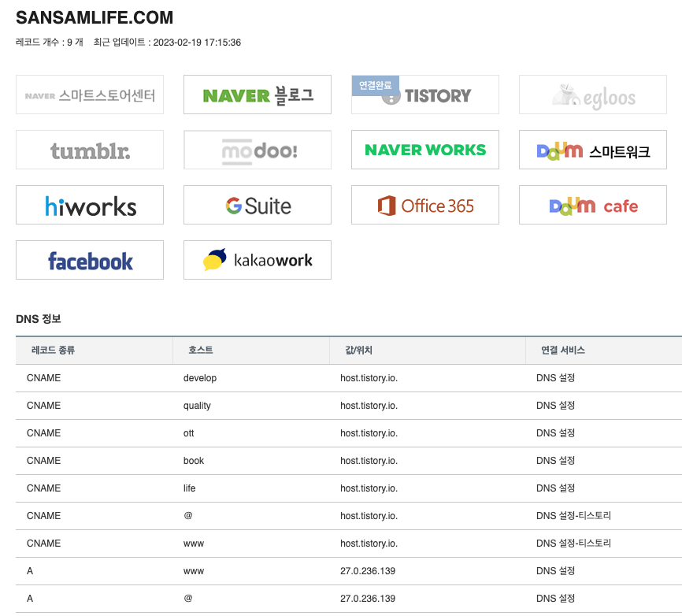Click @ host in the CNAME row
This screenshot has height=616, width=682.
pos(188,515)
